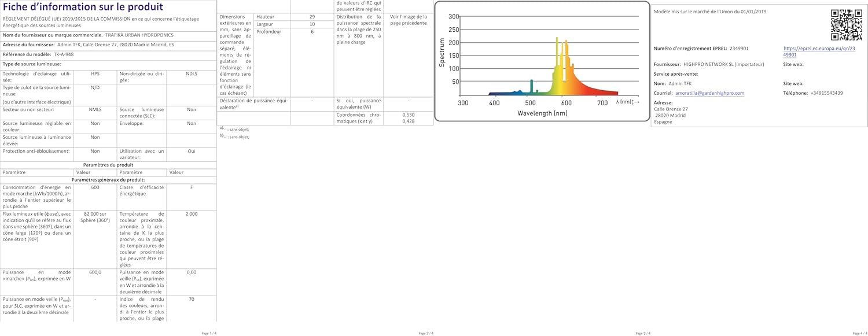Click the 'NDLS' non-directional value
This screenshot has width=868, height=336.
tap(191, 74)
